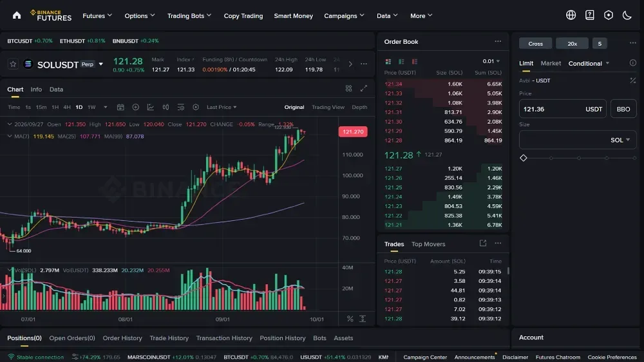This screenshot has width=644, height=362.
Task: Select 15m time interval
Action: tap(41, 107)
